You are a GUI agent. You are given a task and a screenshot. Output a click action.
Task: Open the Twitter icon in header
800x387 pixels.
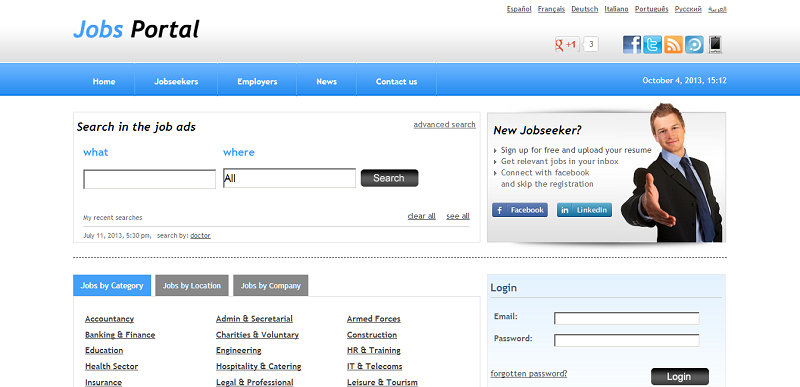pyautogui.click(x=653, y=45)
